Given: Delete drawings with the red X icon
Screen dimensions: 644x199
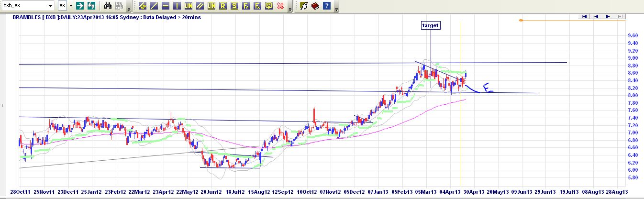Looking at the screenshot, I should click(280, 6).
